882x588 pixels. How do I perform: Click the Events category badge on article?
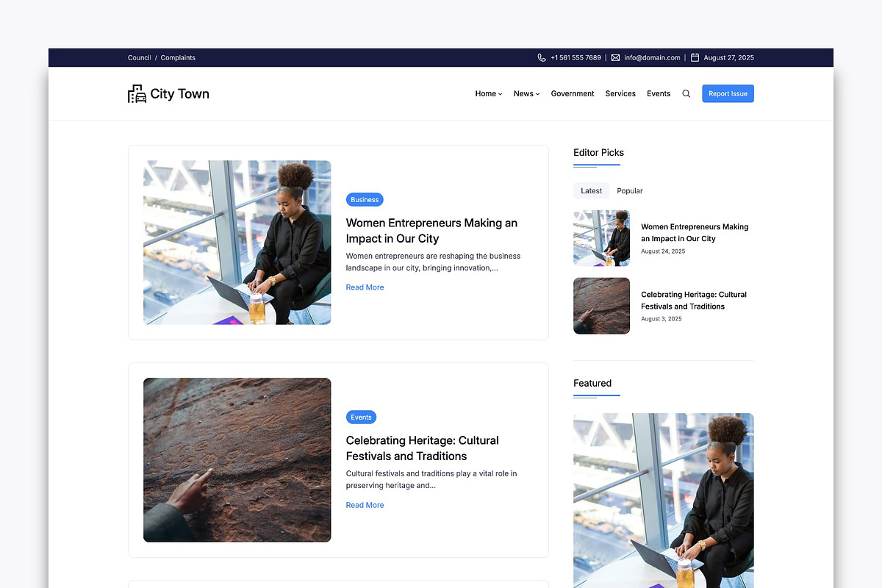click(x=361, y=417)
